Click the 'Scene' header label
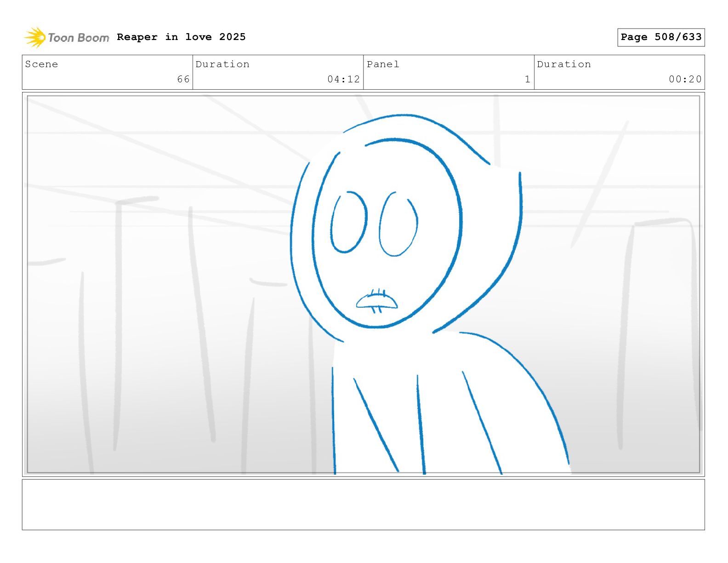 click(x=41, y=64)
